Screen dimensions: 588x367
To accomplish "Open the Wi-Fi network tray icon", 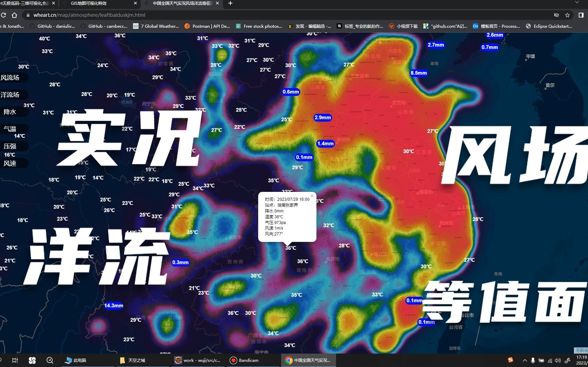I will point(550,360).
